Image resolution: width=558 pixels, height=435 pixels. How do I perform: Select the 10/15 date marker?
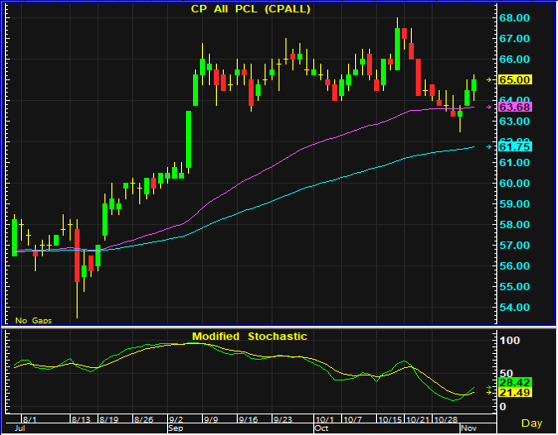click(389, 419)
